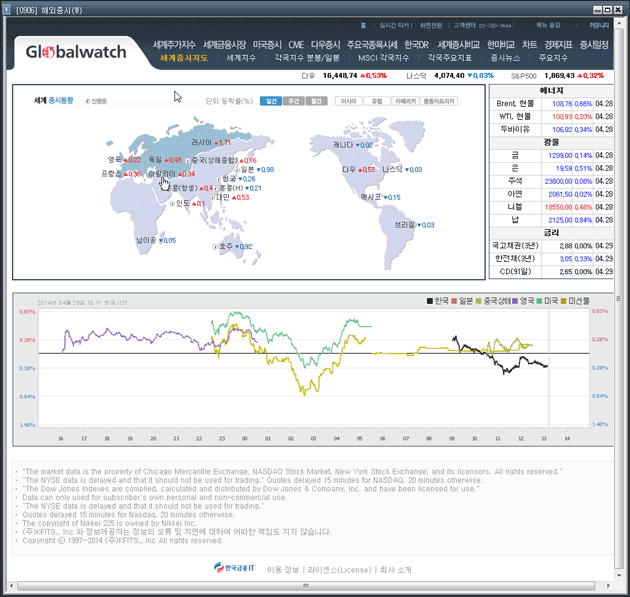Switch to the 세계증시지도 tab
The image size is (630, 597).
coord(184,58)
